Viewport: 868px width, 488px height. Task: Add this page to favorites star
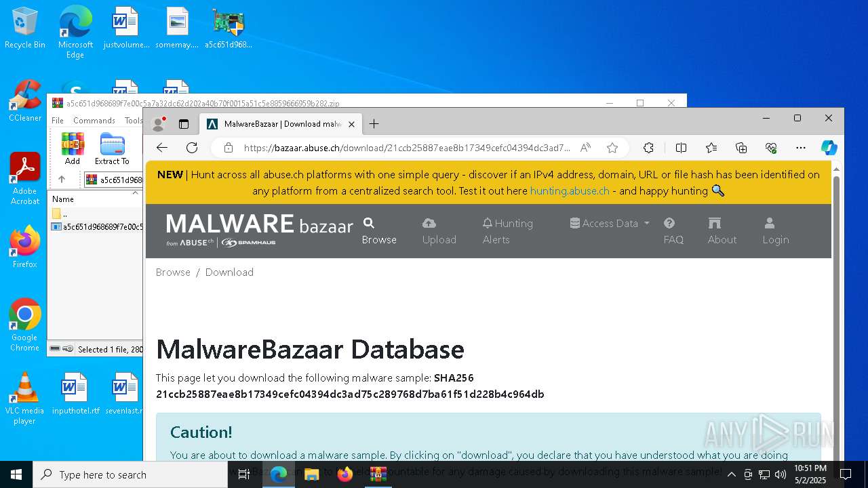612,148
